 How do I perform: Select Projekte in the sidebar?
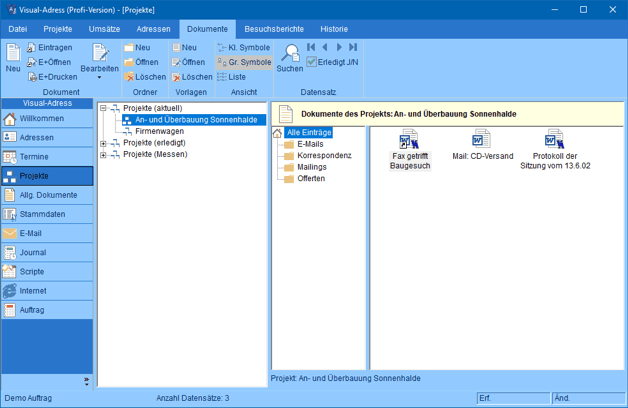click(47, 176)
